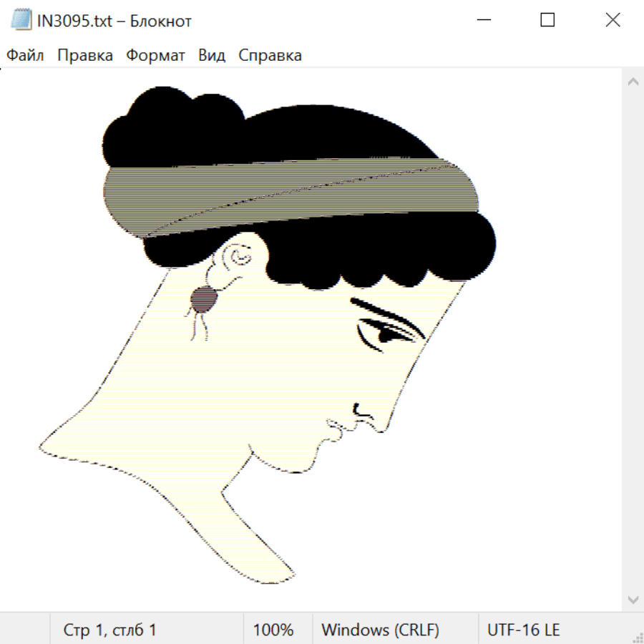Click the UTF-16 LE encoding indicator

point(524,630)
